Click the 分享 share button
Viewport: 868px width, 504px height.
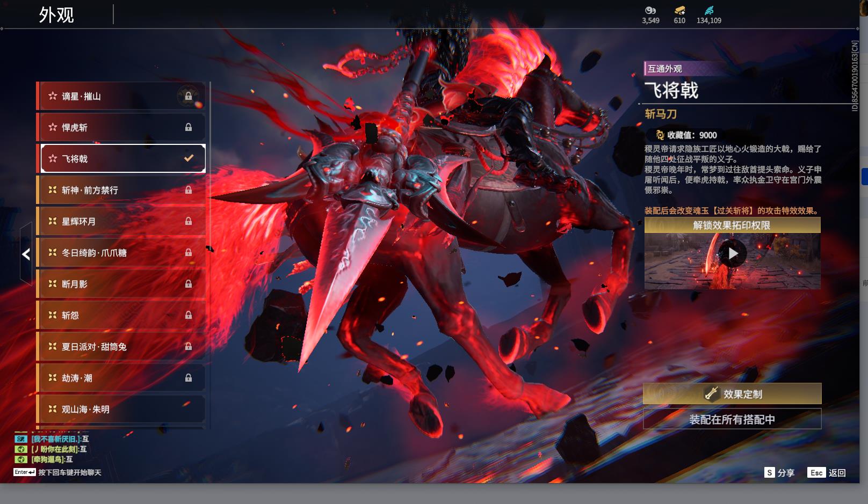click(x=779, y=472)
